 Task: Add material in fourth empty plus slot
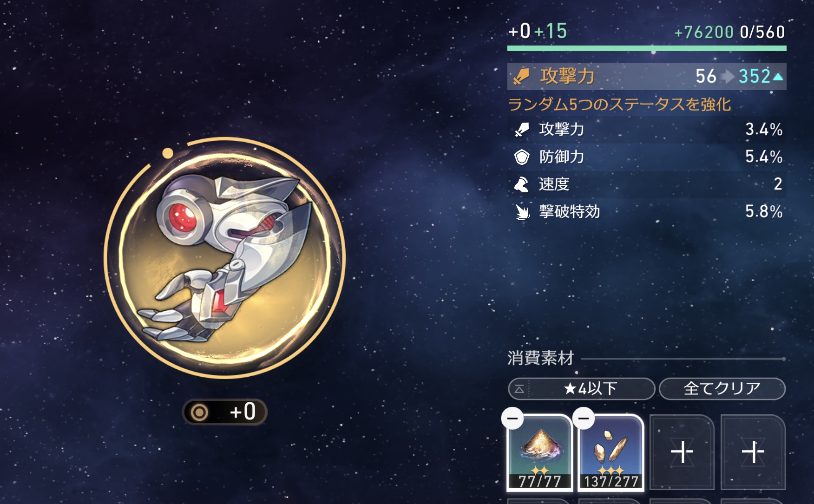pos(753,452)
